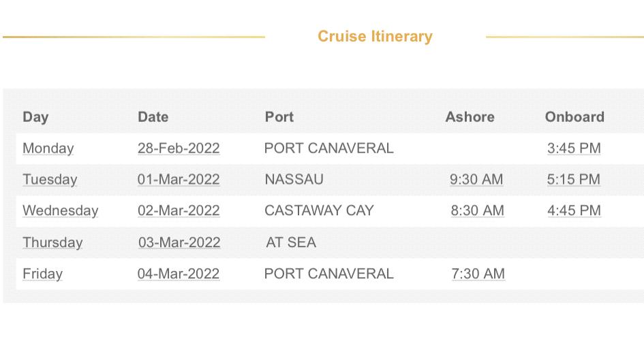Open the 28-Feb-2022 date link

[179, 148]
